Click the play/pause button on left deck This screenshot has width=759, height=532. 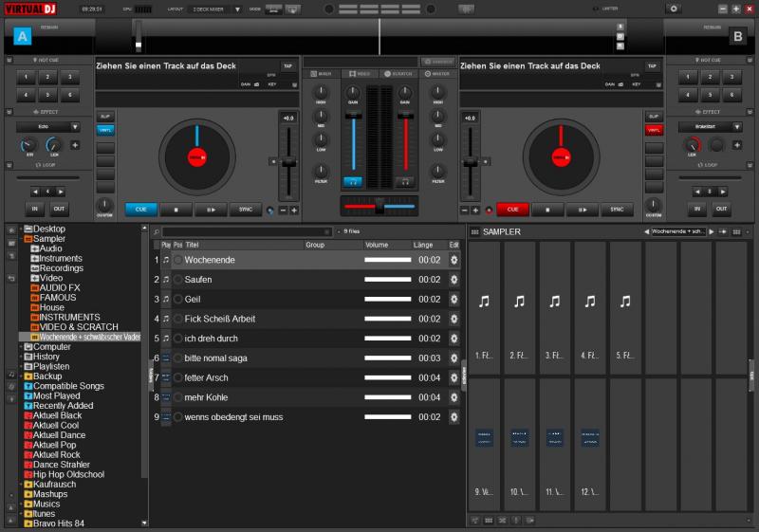pos(211,210)
